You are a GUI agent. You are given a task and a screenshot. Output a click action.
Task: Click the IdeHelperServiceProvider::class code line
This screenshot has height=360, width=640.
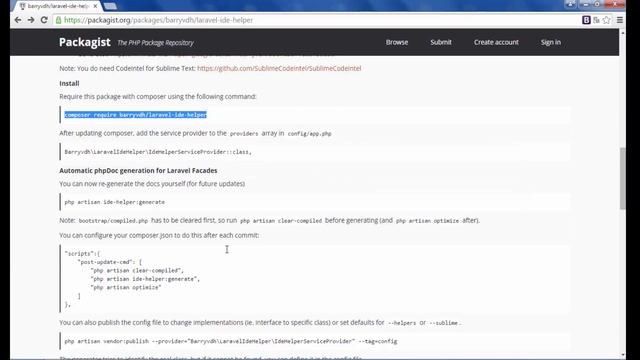click(x=158, y=152)
